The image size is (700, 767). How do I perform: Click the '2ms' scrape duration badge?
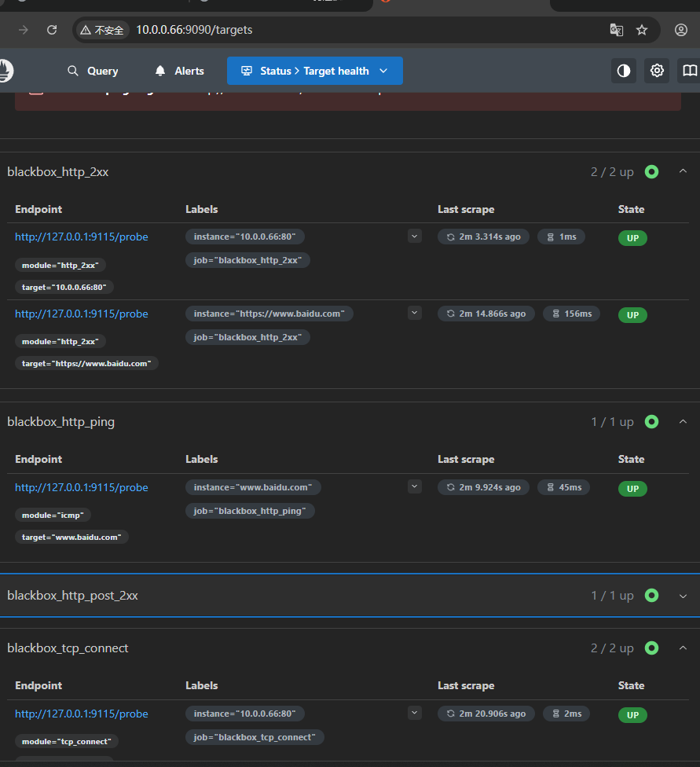tap(566, 714)
